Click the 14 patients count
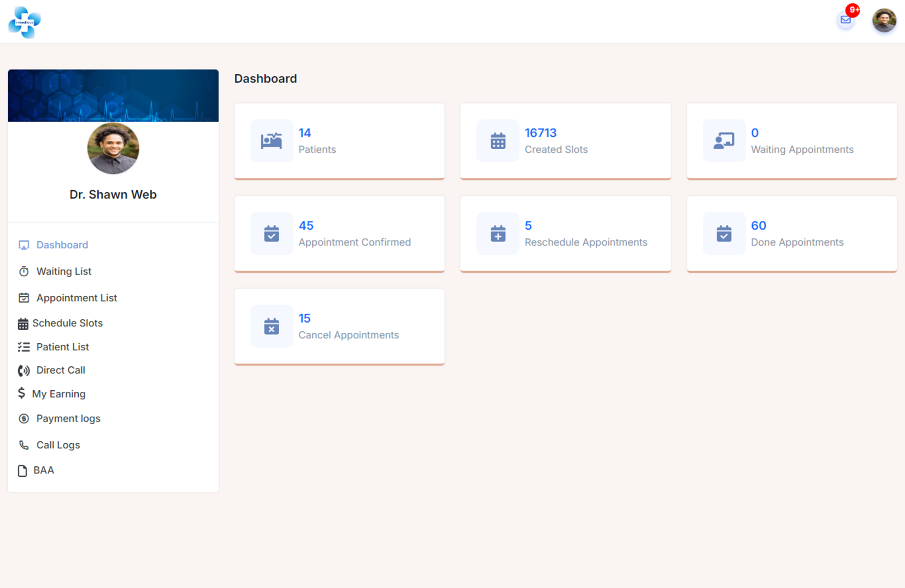 pos(305,133)
